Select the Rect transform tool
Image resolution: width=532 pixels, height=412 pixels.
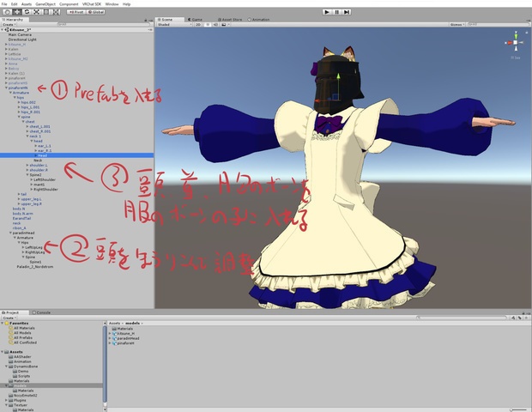coord(46,12)
